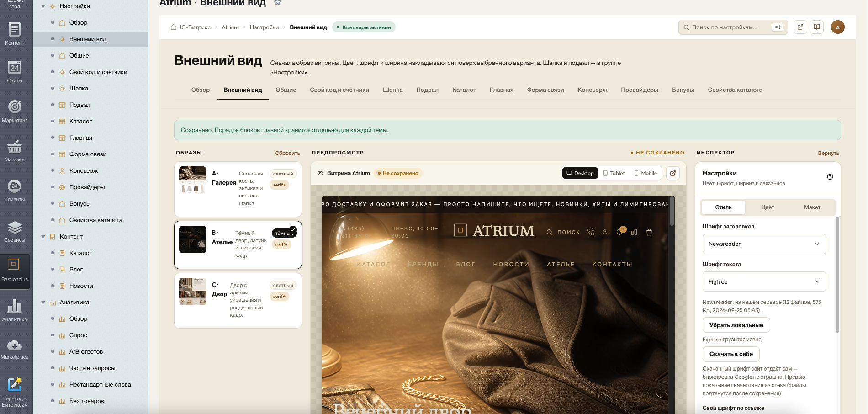The image size is (868, 414).
Task: Select the B · Ателье theme card
Action: (x=238, y=245)
